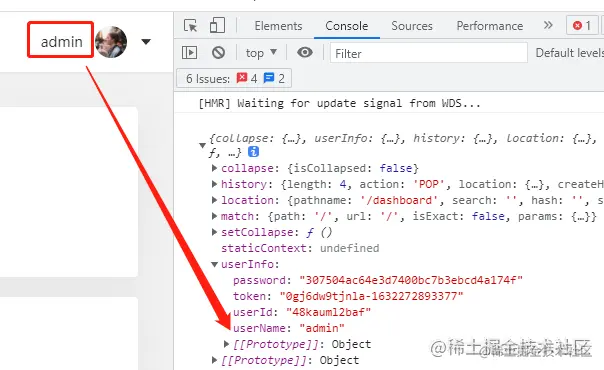Expand the location property

click(x=215, y=200)
